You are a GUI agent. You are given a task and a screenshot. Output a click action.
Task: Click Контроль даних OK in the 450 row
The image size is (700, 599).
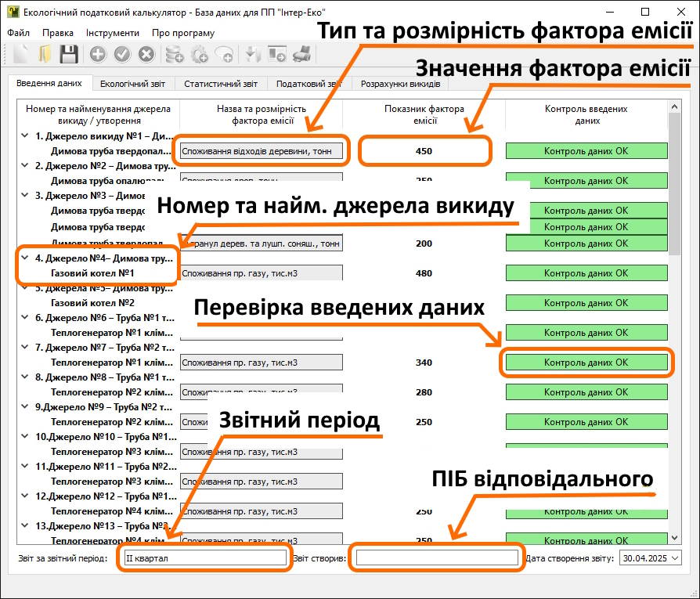[x=586, y=151]
